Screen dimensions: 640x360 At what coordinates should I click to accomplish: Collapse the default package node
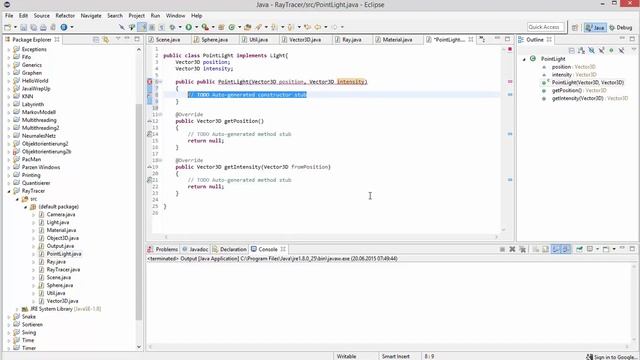25,207
